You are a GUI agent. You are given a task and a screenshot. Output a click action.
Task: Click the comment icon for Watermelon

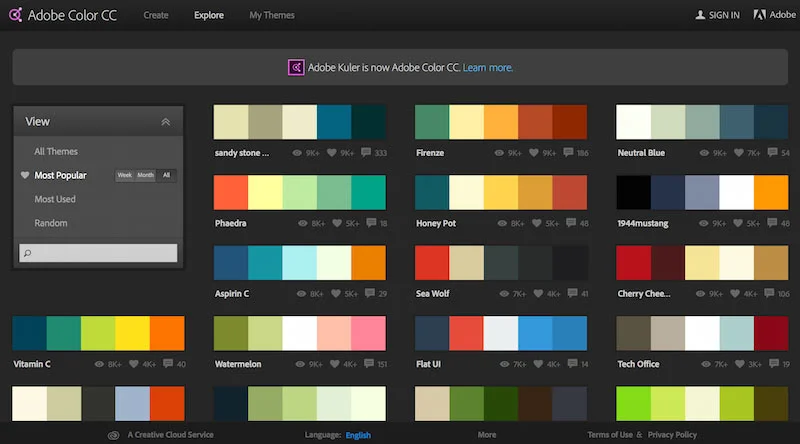[x=369, y=363]
